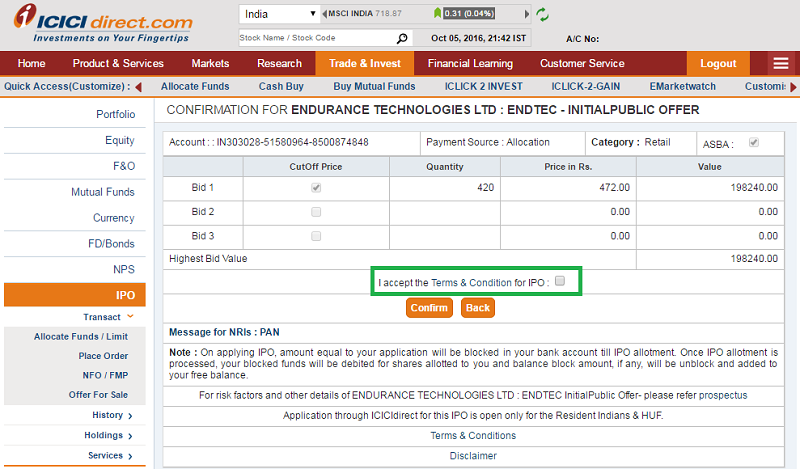Click the ICICI direct.com logo
The height and width of the screenshot is (469, 800).
[x=104, y=23]
